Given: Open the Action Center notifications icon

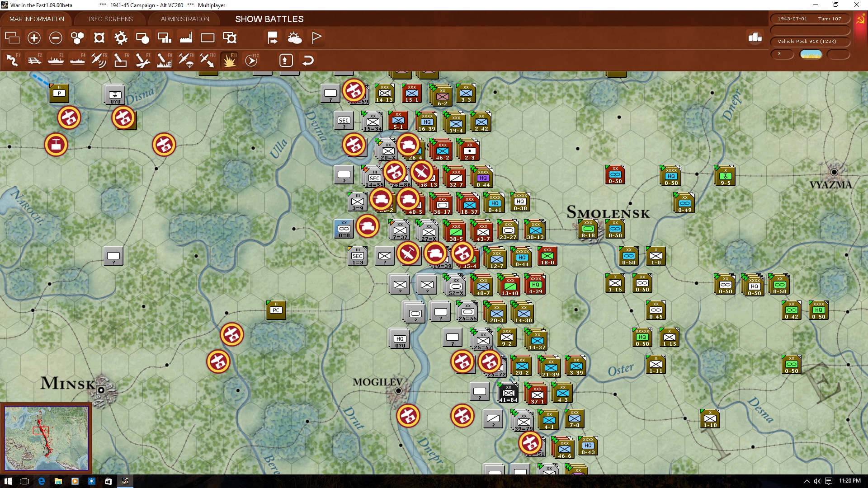Looking at the screenshot, I should [829, 481].
